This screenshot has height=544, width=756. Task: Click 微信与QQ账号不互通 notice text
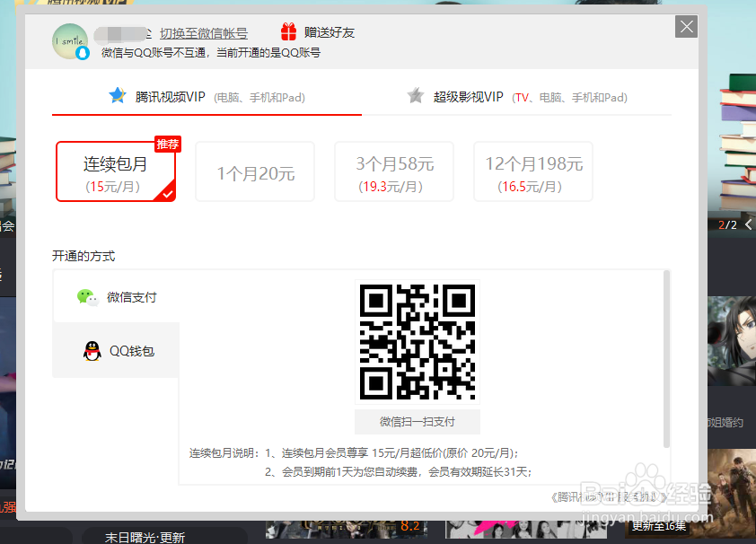(x=211, y=53)
